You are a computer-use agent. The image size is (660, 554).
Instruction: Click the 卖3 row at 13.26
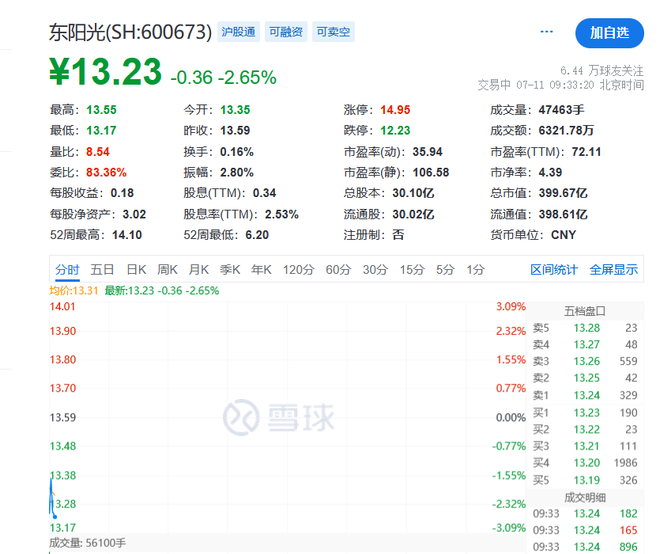(x=585, y=361)
